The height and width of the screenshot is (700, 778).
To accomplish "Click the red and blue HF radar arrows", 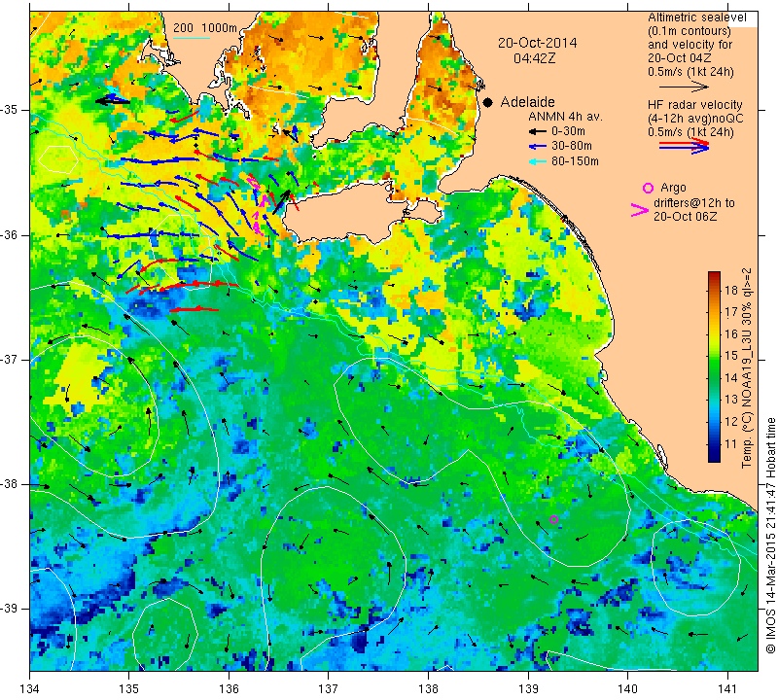I will click(x=685, y=146).
